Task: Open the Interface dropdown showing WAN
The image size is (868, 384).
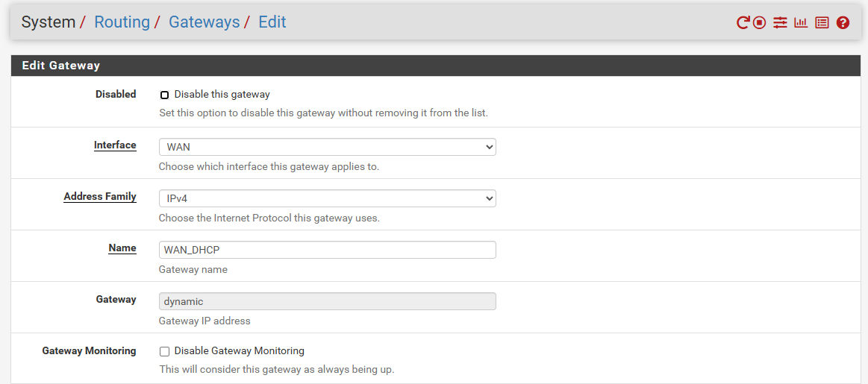Action: (x=327, y=147)
